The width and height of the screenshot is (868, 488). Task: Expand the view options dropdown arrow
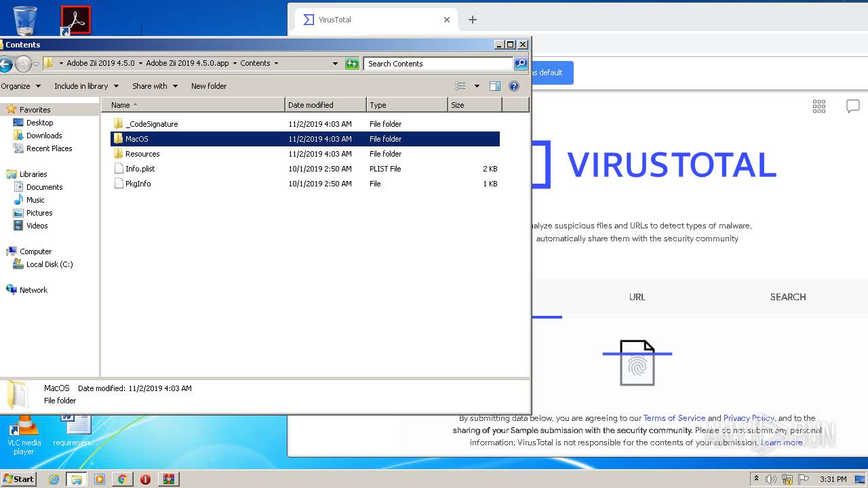pyautogui.click(x=477, y=86)
